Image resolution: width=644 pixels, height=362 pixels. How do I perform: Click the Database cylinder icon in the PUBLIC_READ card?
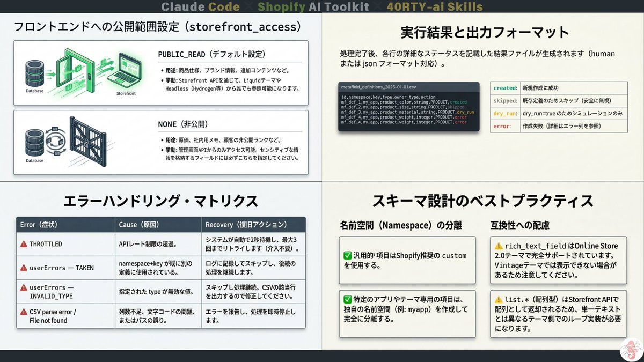coord(34,72)
